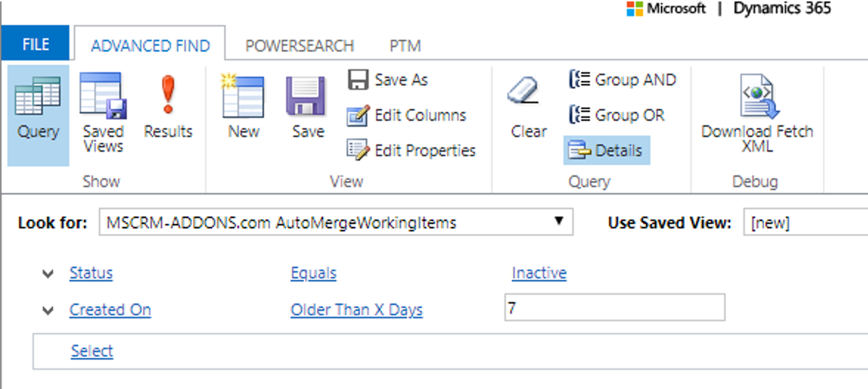Screen dimensions: 868x389
Task: Open Edit Columns
Action: pyautogui.click(x=407, y=116)
